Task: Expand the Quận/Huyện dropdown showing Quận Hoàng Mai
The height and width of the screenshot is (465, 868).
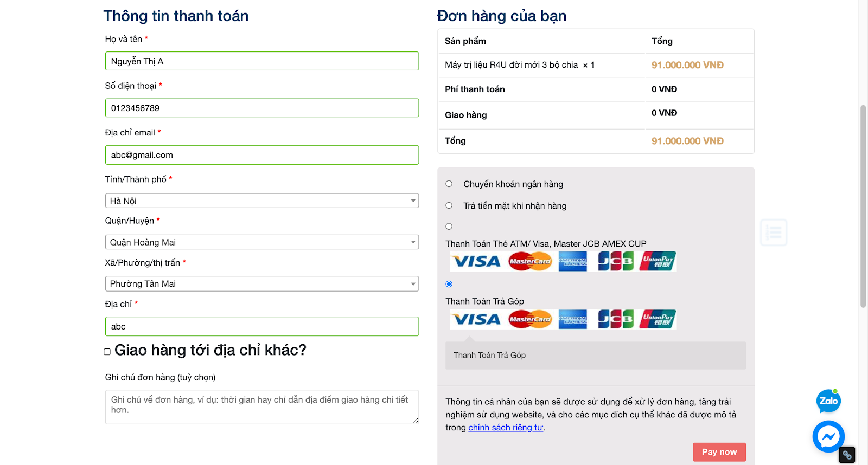Action: 261,242
